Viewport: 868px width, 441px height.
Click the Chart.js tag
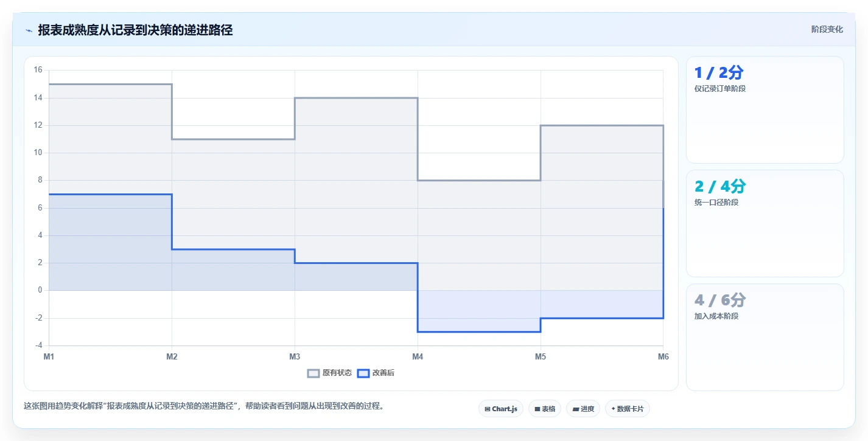coord(501,409)
